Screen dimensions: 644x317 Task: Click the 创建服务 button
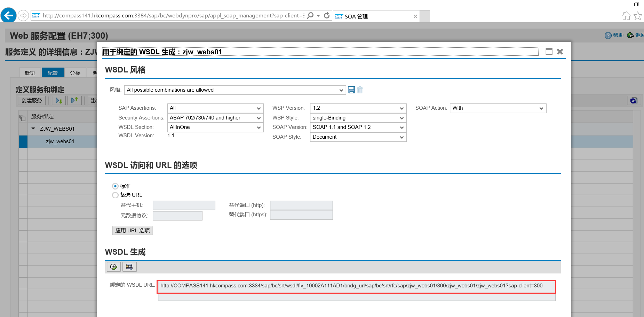tap(32, 101)
